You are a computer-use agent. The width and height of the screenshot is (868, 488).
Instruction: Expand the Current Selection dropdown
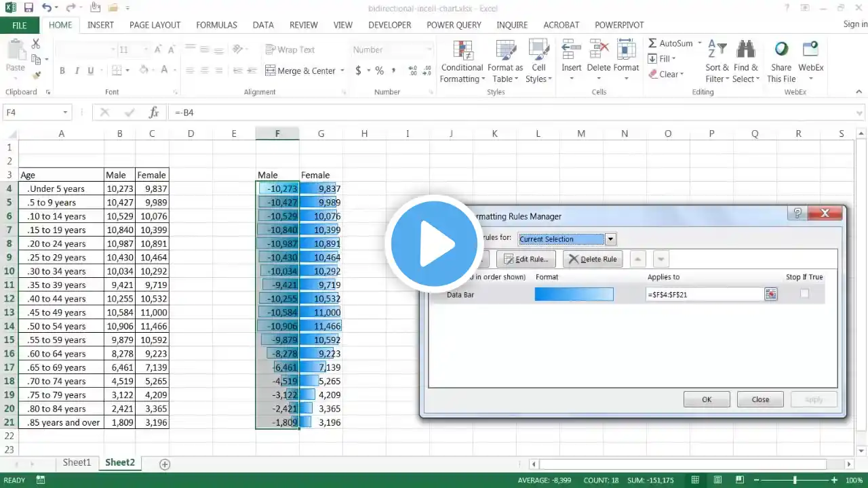point(610,239)
